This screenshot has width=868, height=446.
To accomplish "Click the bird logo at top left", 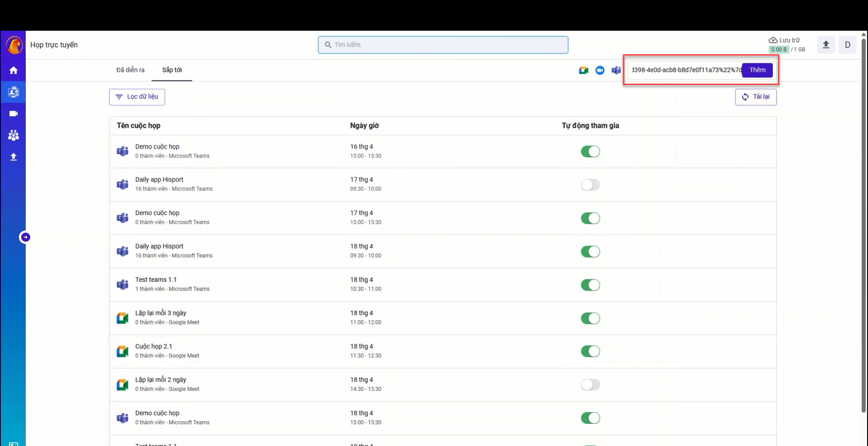I will click(14, 45).
